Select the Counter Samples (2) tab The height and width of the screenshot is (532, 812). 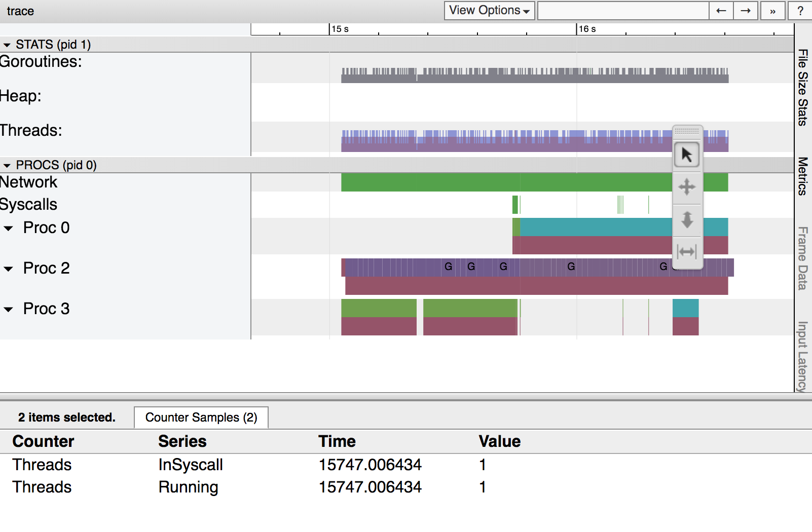[x=201, y=417]
